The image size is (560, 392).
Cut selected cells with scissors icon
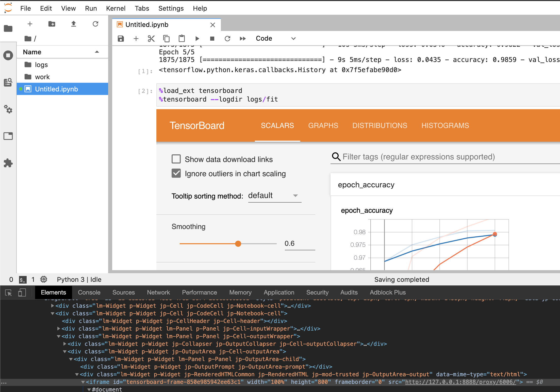[151, 39]
